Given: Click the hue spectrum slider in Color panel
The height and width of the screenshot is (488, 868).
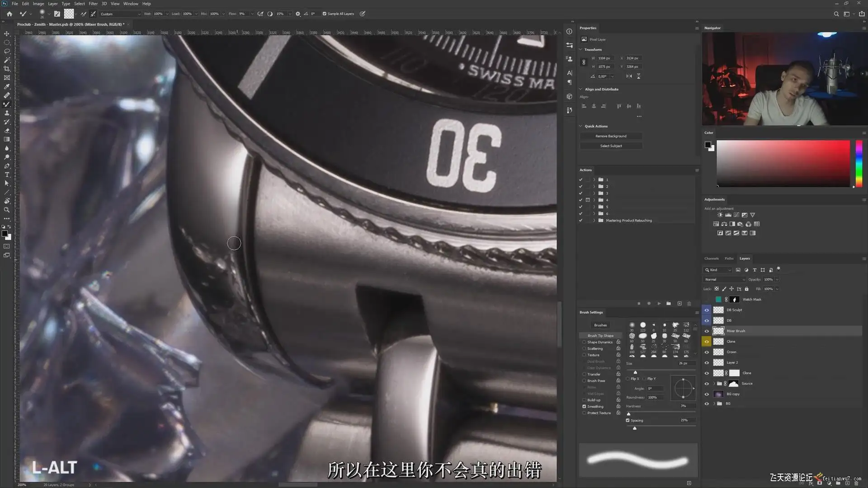Looking at the screenshot, I should click(859, 163).
